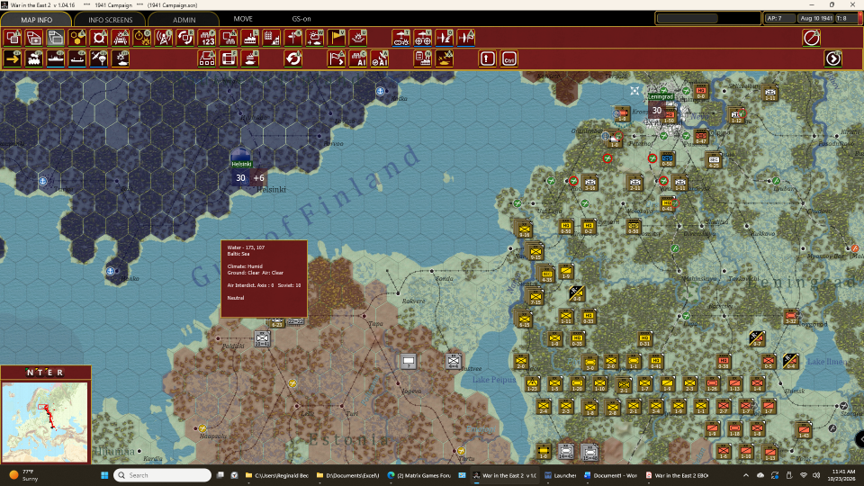Select Air recon/bombing mode icon (F7)

121,58
